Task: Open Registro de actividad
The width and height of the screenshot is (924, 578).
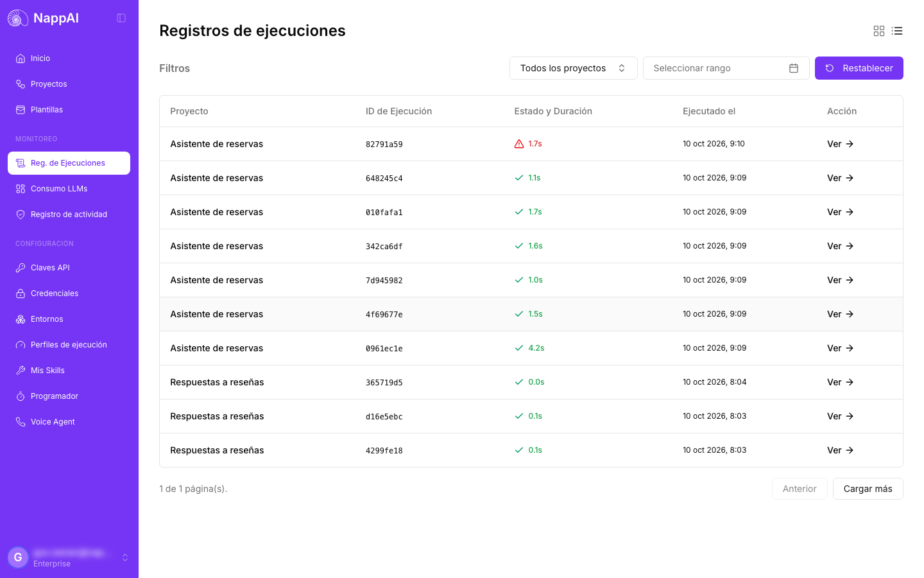Action: pos(69,215)
